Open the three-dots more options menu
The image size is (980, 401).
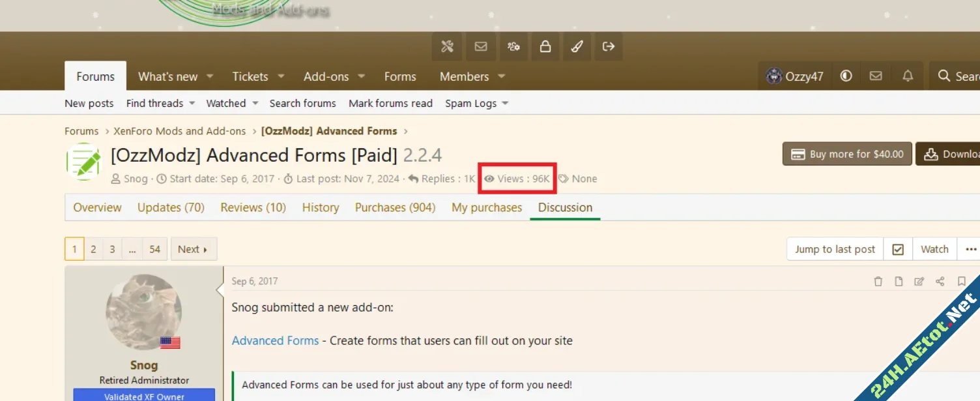[x=970, y=249]
